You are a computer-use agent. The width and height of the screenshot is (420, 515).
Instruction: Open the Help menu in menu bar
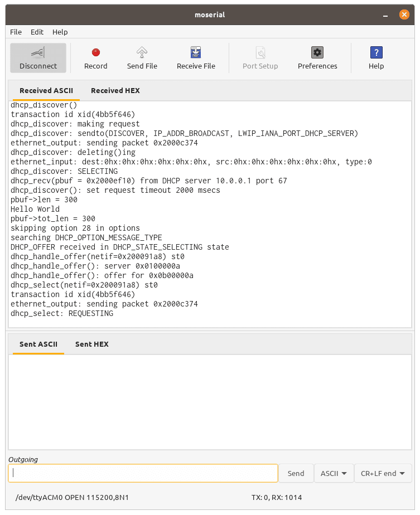tap(60, 32)
